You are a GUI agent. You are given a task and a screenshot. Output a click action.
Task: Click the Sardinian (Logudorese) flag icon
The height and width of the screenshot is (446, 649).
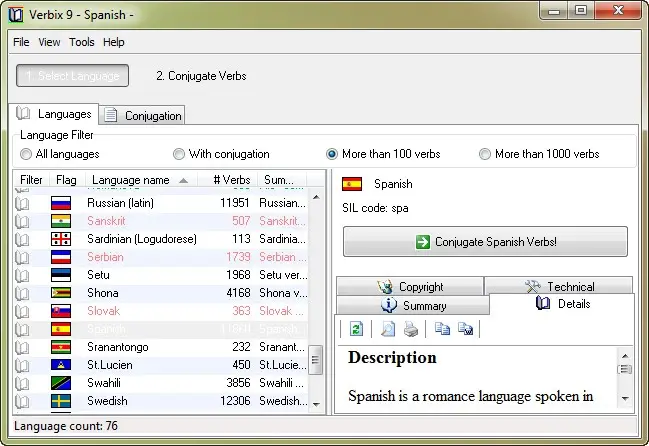click(61, 239)
